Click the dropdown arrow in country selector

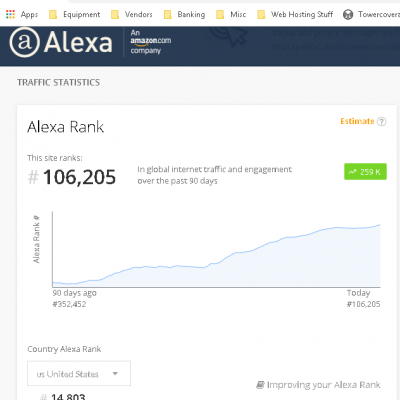coord(115,374)
